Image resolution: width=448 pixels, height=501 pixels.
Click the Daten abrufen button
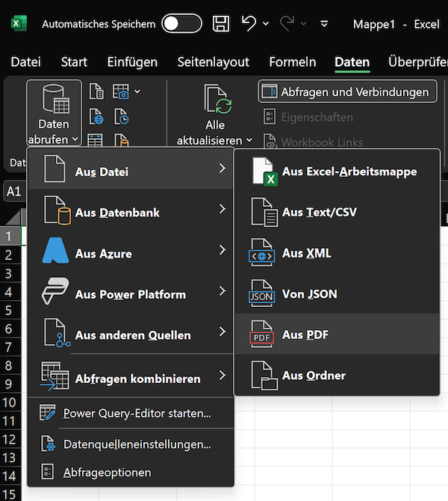point(54,113)
